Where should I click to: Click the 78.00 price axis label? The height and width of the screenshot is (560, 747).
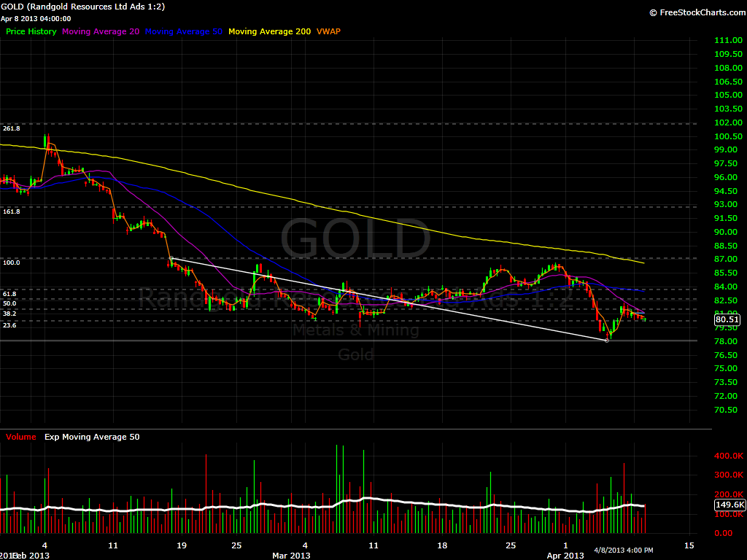point(726,341)
